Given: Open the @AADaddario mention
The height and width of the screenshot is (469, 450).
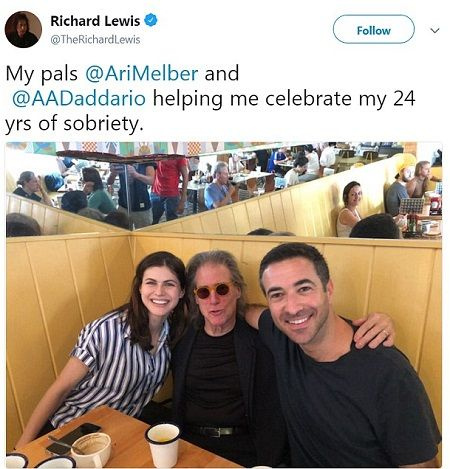Looking at the screenshot, I should [79, 98].
